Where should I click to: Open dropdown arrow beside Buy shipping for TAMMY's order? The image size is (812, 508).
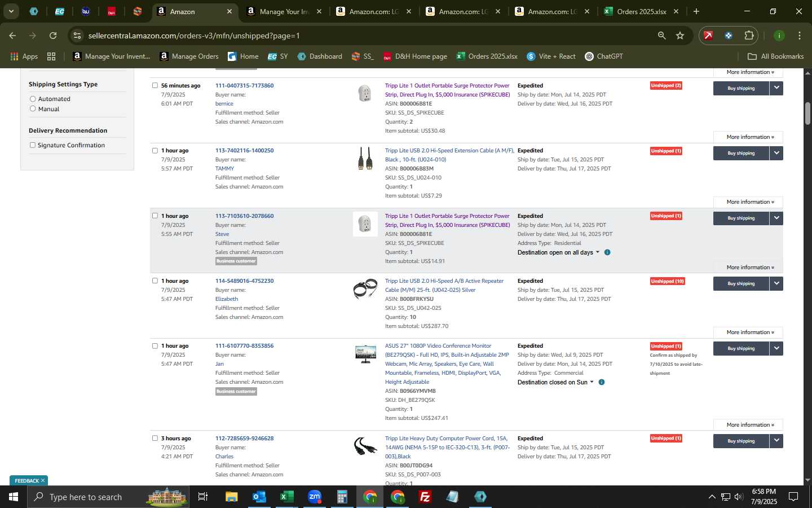tap(776, 153)
